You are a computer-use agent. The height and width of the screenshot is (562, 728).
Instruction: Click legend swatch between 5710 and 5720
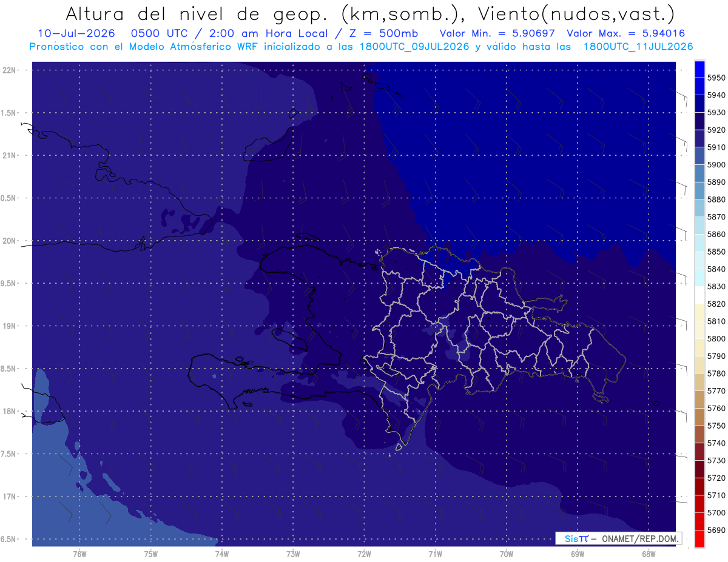(x=699, y=486)
